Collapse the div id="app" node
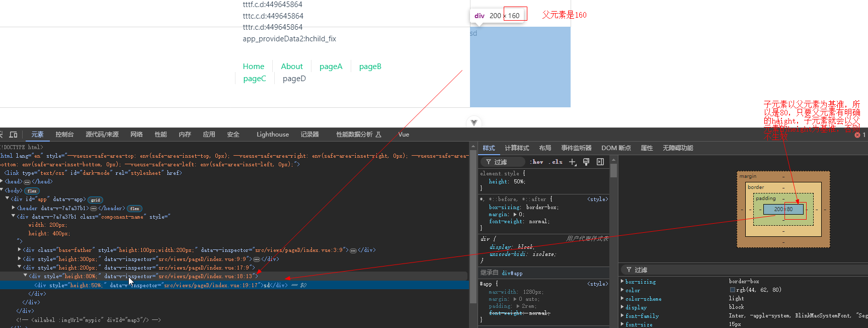This screenshot has width=868, height=328. pyautogui.click(x=8, y=199)
